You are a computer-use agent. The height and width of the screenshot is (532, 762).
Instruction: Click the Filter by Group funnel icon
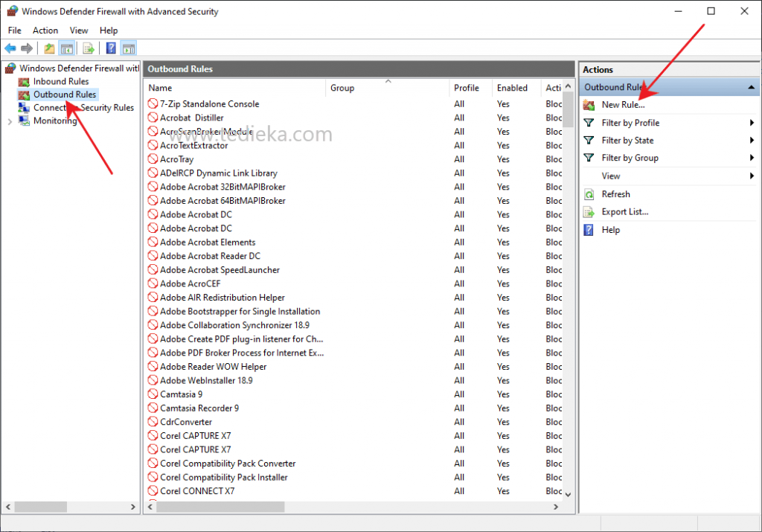(589, 158)
